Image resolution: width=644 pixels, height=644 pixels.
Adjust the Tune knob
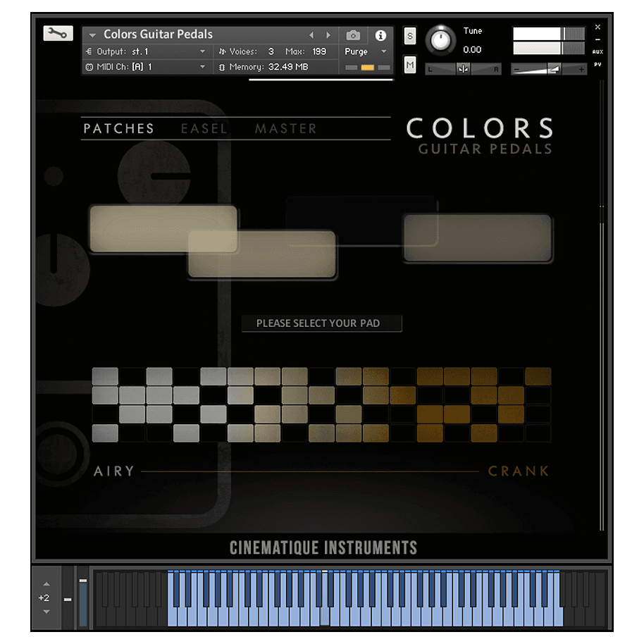[440, 40]
